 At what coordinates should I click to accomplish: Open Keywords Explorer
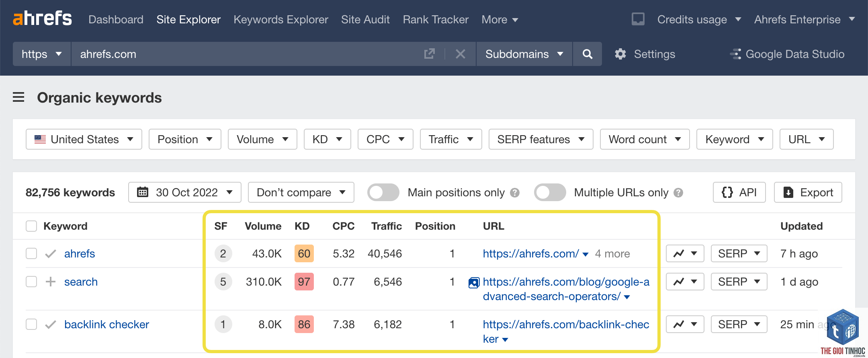[281, 19]
